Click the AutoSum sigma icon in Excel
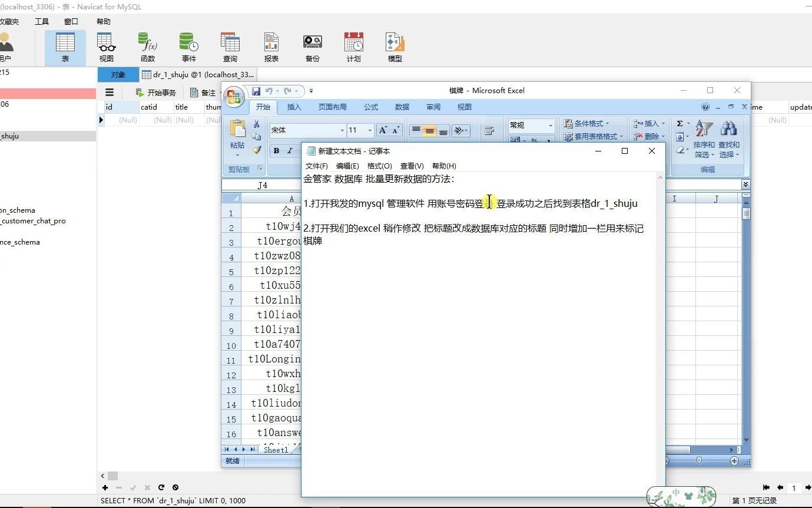 (x=680, y=124)
